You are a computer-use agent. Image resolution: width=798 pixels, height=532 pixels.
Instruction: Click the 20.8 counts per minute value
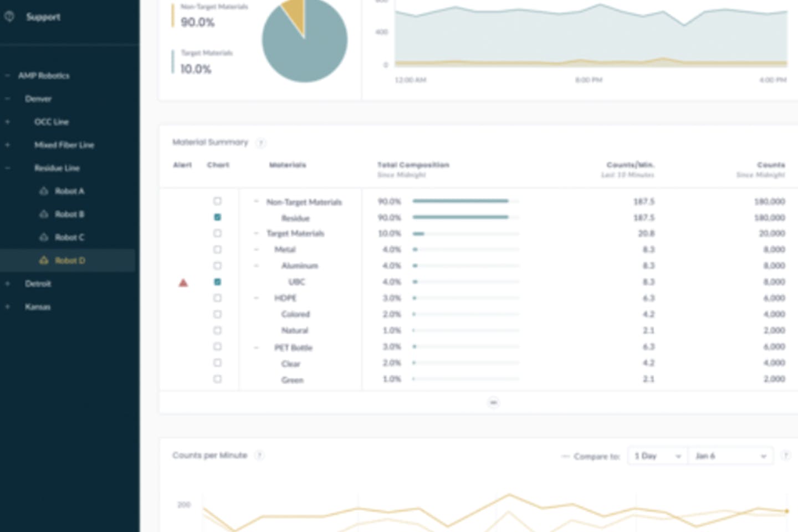tap(646, 233)
